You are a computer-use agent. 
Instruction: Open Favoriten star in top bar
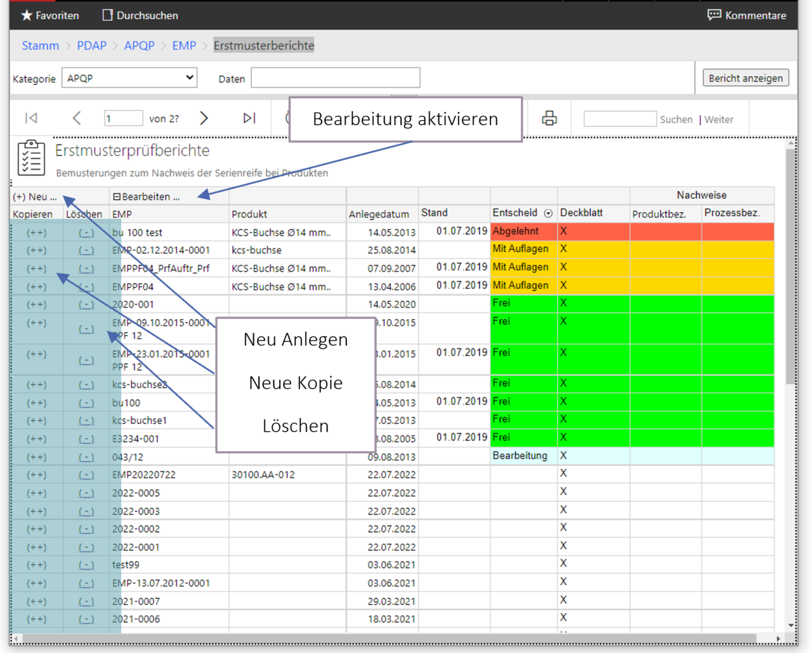pos(27,15)
